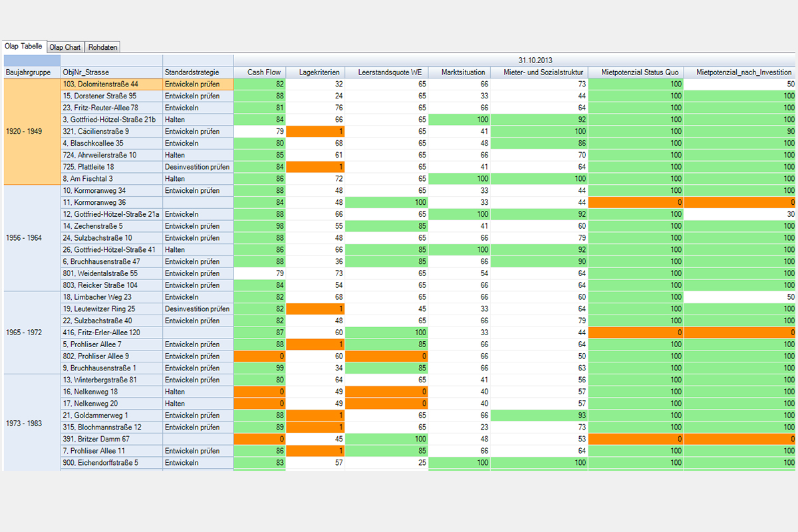The width and height of the screenshot is (798, 532).
Task: Select the 1965 - 1972 group cell
Action: [32, 332]
